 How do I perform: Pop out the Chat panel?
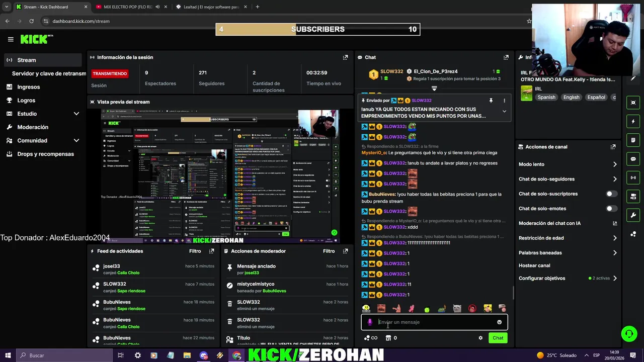pos(506,57)
